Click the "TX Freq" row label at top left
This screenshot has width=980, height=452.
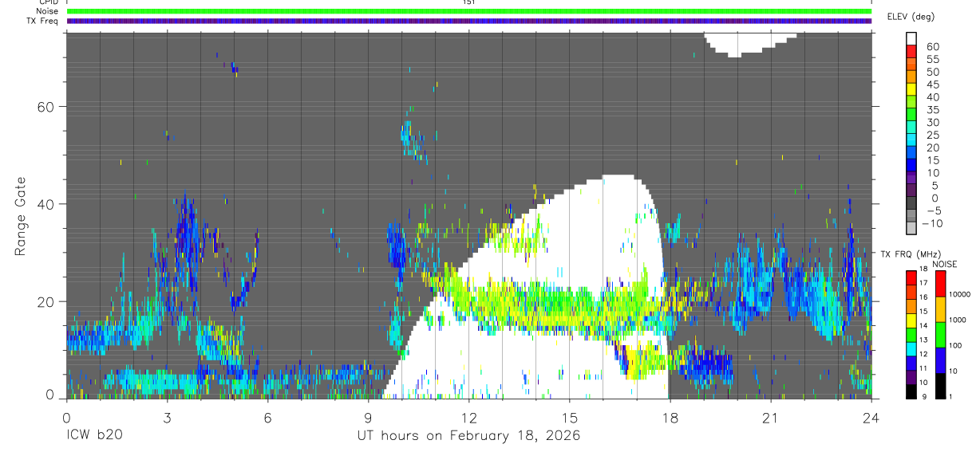pos(42,21)
